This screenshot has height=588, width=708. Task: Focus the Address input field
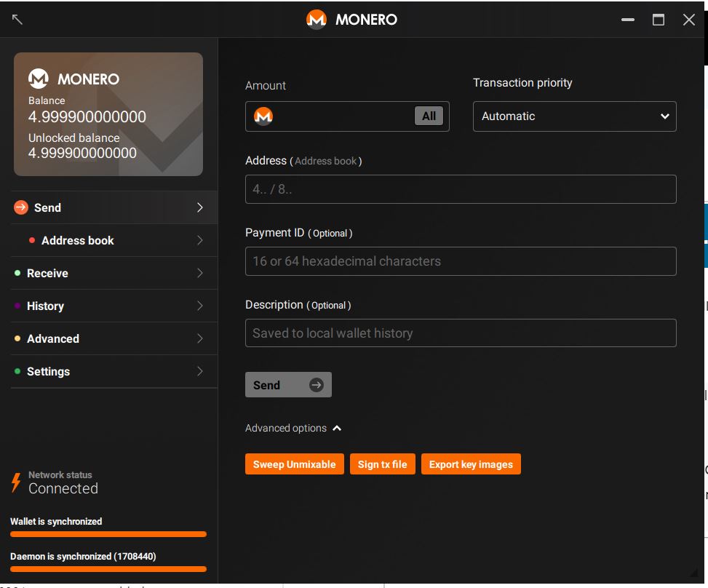click(461, 189)
